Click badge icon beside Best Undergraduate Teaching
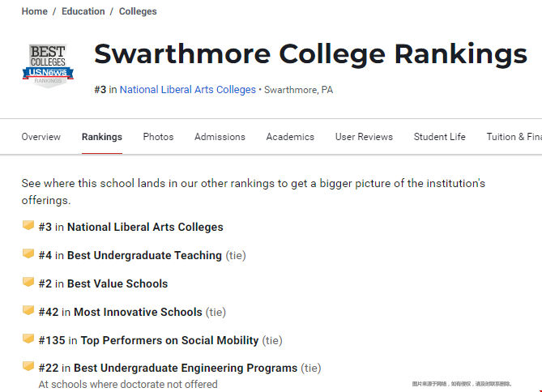Viewport: 542px width, 392px height. point(28,254)
